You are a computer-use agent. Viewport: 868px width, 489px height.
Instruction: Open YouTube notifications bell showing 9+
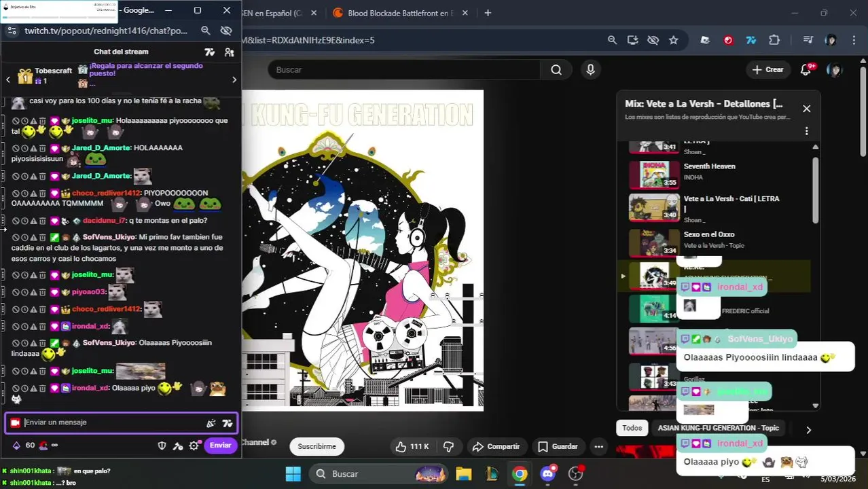[x=806, y=69]
